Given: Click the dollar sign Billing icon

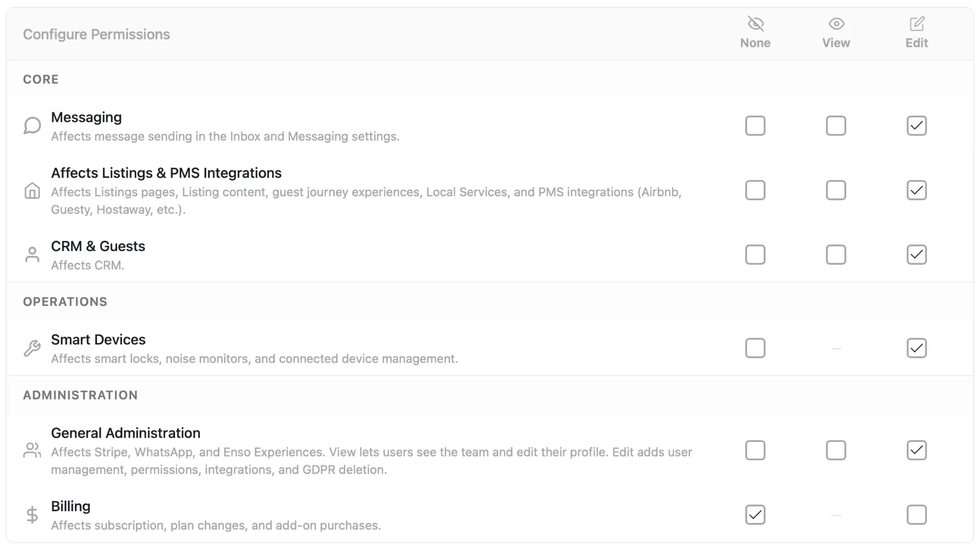Looking at the screenshot, I should [x=32, y=515].
